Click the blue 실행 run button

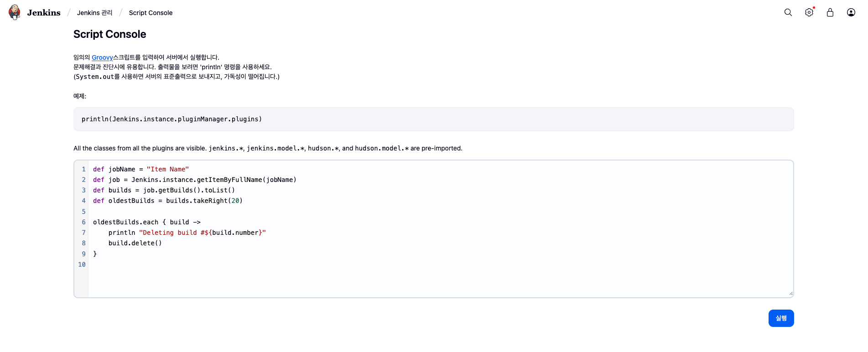pos(781,318)
